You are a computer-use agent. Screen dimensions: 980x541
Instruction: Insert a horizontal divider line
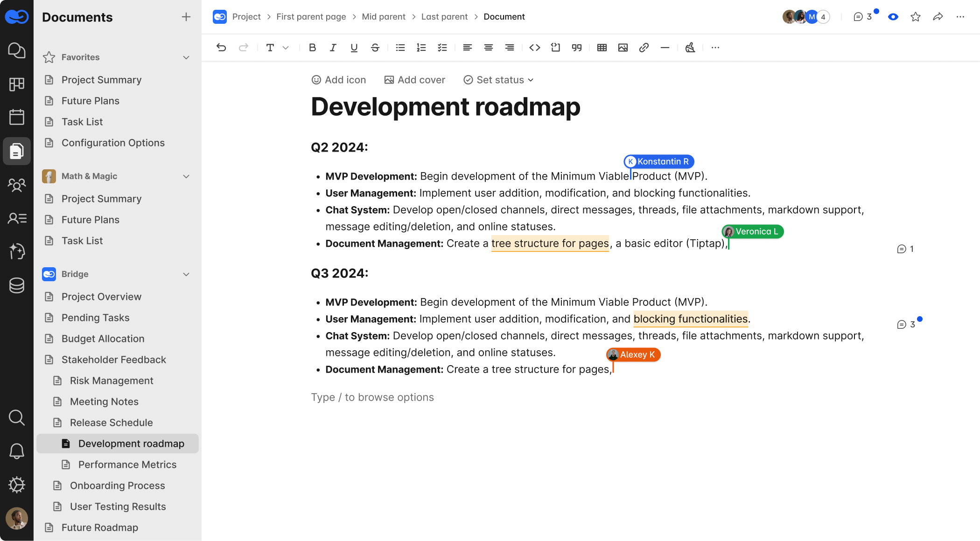(665, 48)
